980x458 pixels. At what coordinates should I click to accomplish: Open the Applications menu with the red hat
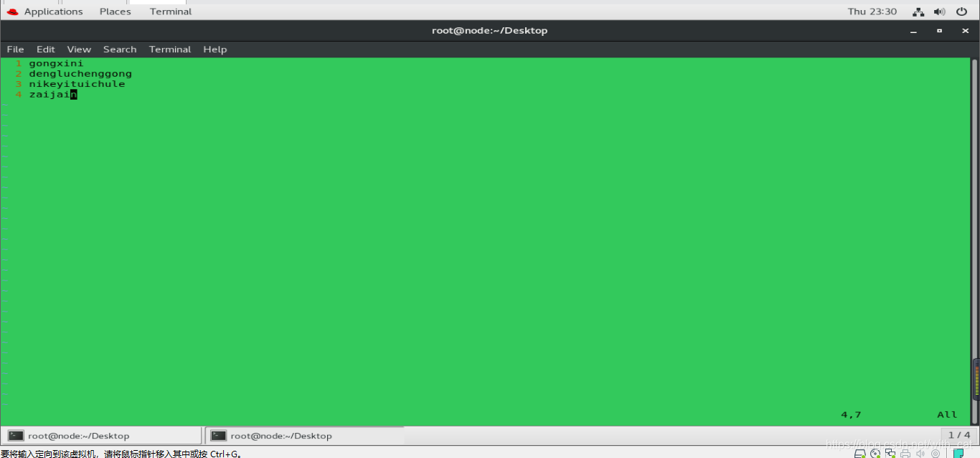pyautogui.click(x=44, y=11)
